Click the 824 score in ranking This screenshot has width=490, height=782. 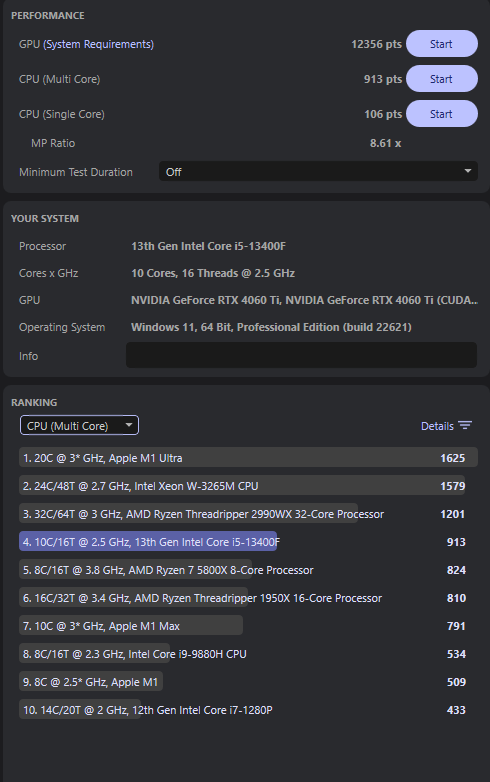click(x=456, y=570)
